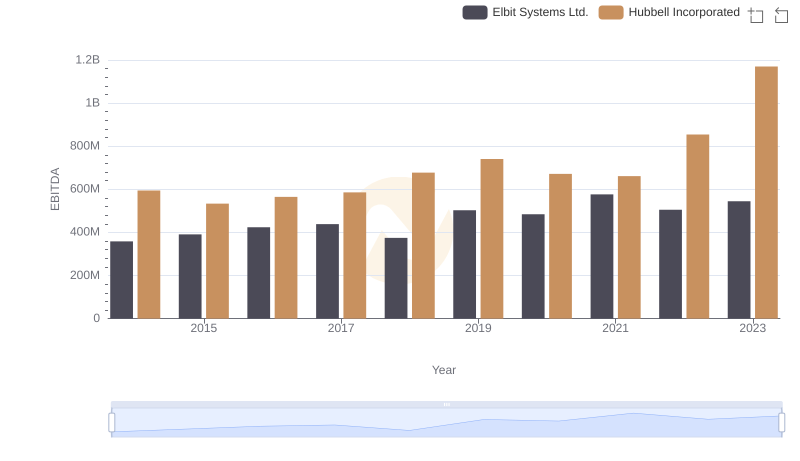800x461 pixels.
Task: Click the 200M y-axis label
Action: (x=85, y=275)
